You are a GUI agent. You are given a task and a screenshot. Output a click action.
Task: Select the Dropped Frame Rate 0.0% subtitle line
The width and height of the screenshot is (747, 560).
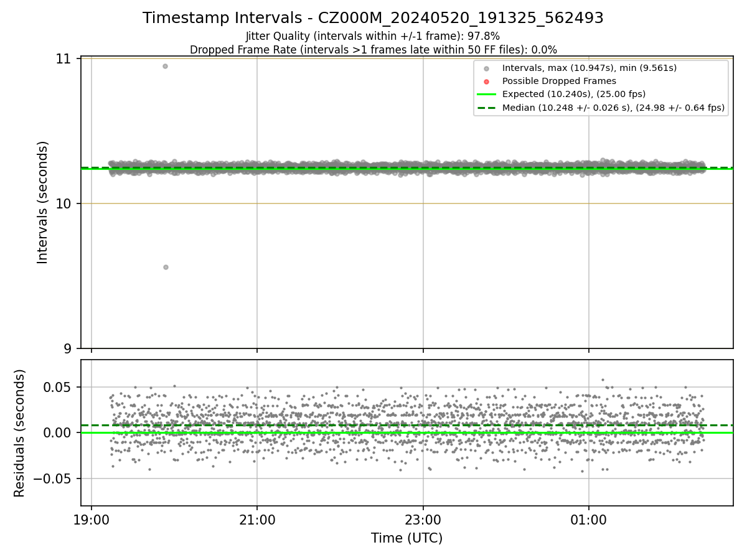click(373, 50)
